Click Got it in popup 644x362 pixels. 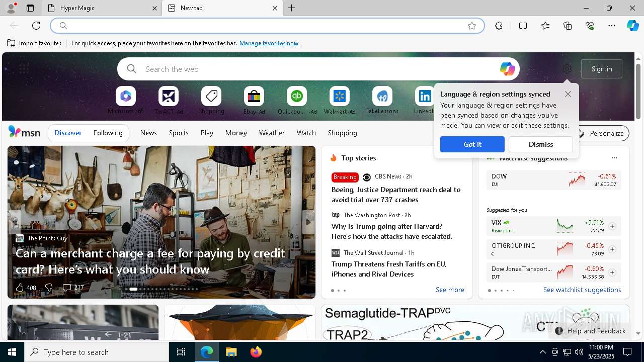point(472,144)
